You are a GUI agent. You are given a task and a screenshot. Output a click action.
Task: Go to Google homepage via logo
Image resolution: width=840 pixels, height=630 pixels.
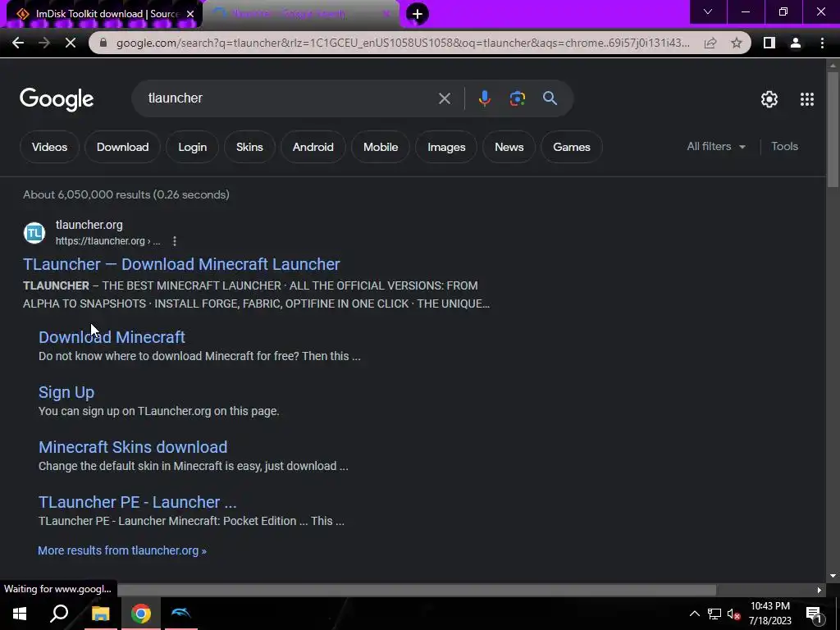click(x=57, y=99)
